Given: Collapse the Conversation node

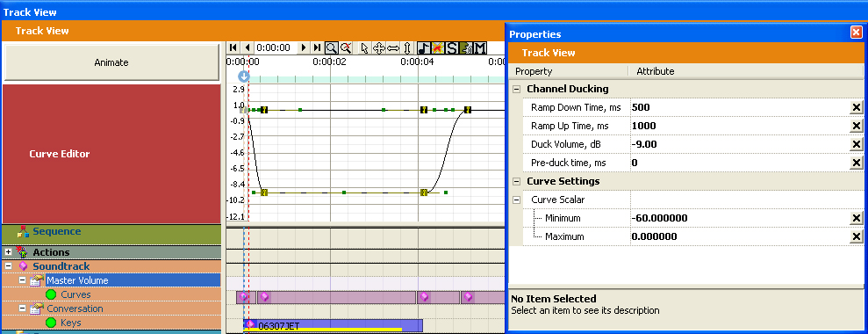Looking at the screenshot, I should click(23, 309).
